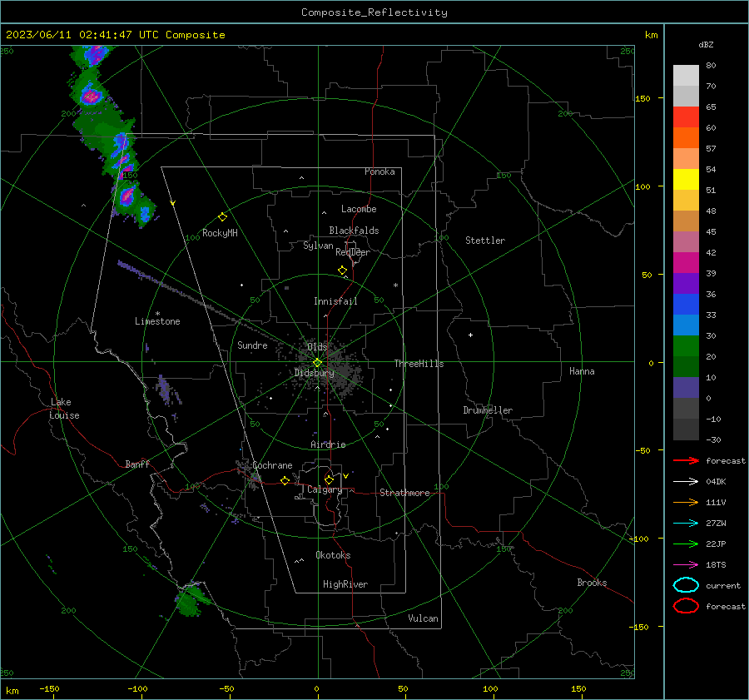Click the Sundre label

[252, 345]
